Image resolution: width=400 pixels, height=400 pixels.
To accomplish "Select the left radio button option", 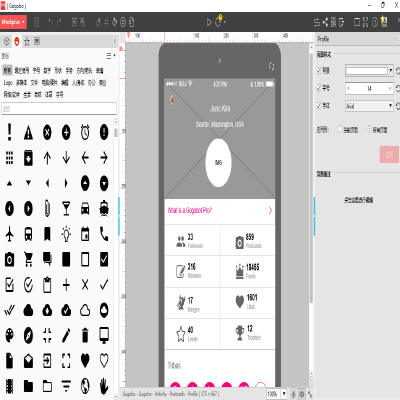I will pos(340,129).
